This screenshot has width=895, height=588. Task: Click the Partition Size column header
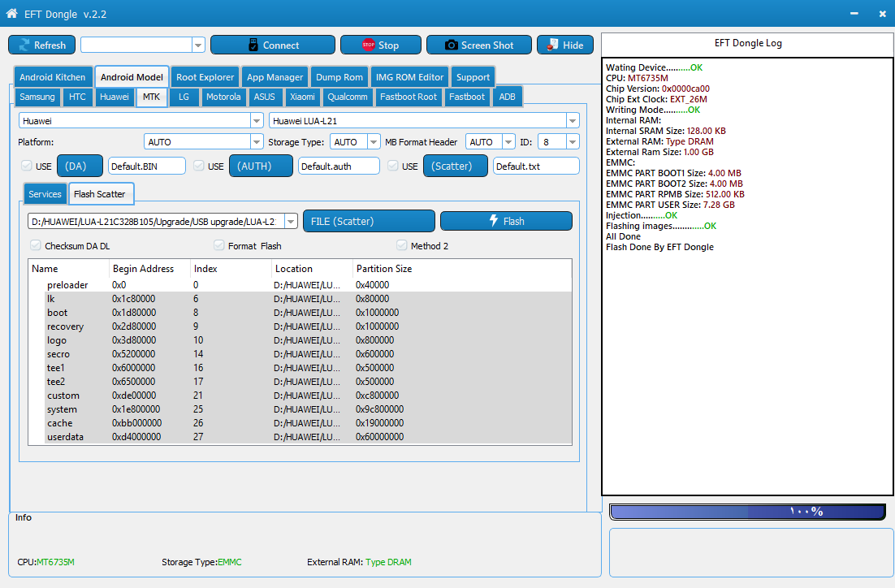462,268
